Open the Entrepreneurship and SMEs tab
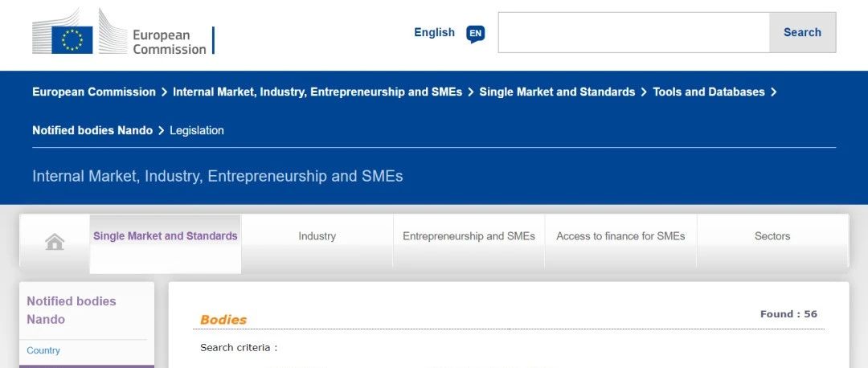 tap(469, 236)
